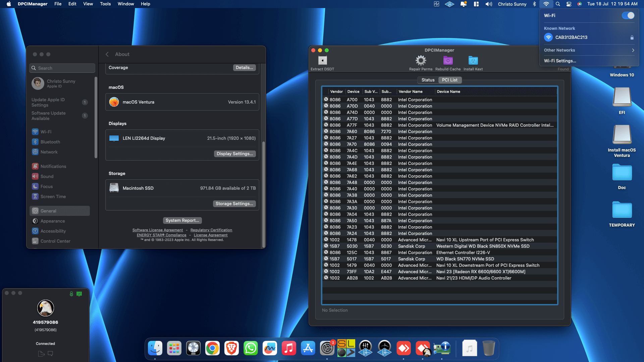The image size is (644, 362).
Task: Open the TEMPORARY folder on desktop
Action: pyautogui.click(x=622, y=214)
